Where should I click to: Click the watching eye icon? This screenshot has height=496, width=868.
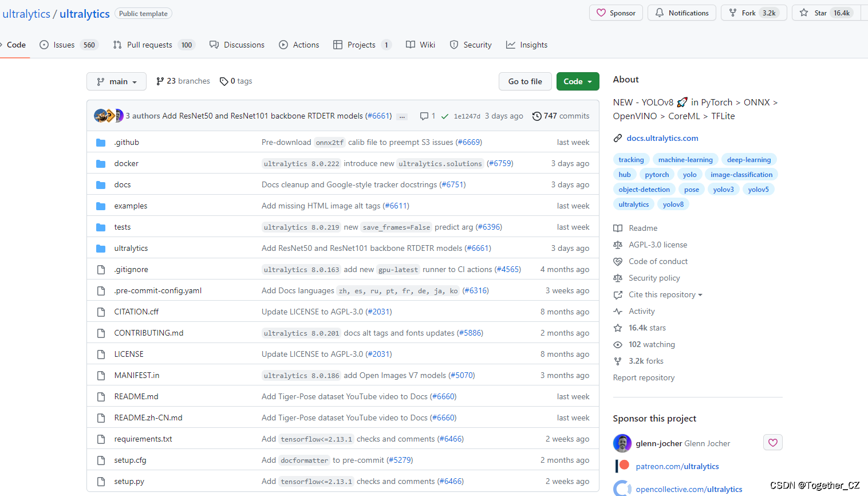click(x=618, y=344)
